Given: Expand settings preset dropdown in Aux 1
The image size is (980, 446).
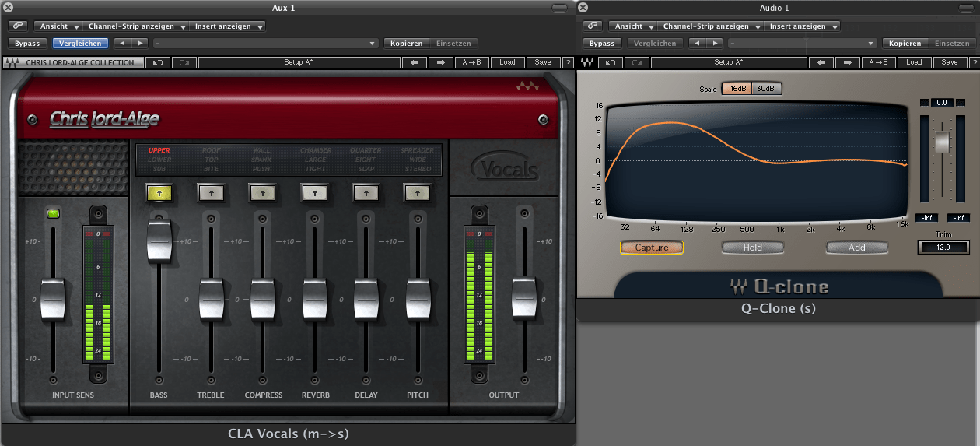Looking at the screenshot, I should coord(265,44).
